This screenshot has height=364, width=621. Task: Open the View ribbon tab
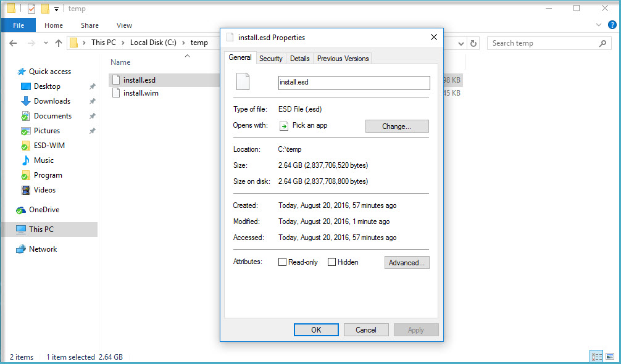[124, 25]
